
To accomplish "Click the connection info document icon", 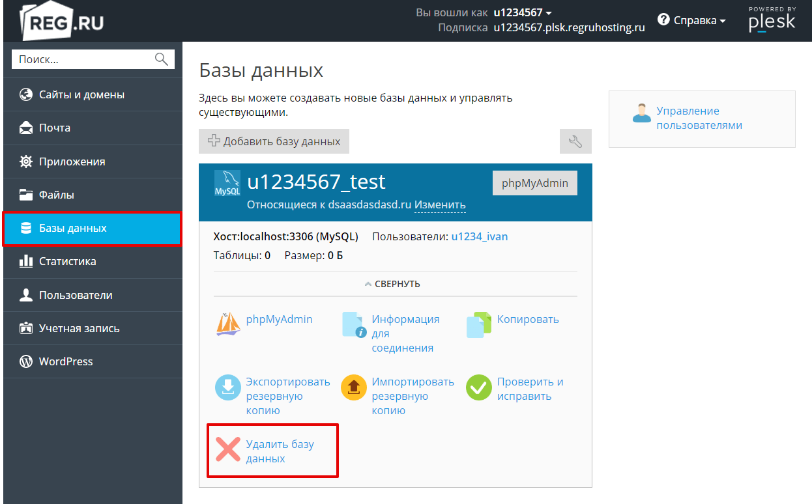I will click(354, 324).
